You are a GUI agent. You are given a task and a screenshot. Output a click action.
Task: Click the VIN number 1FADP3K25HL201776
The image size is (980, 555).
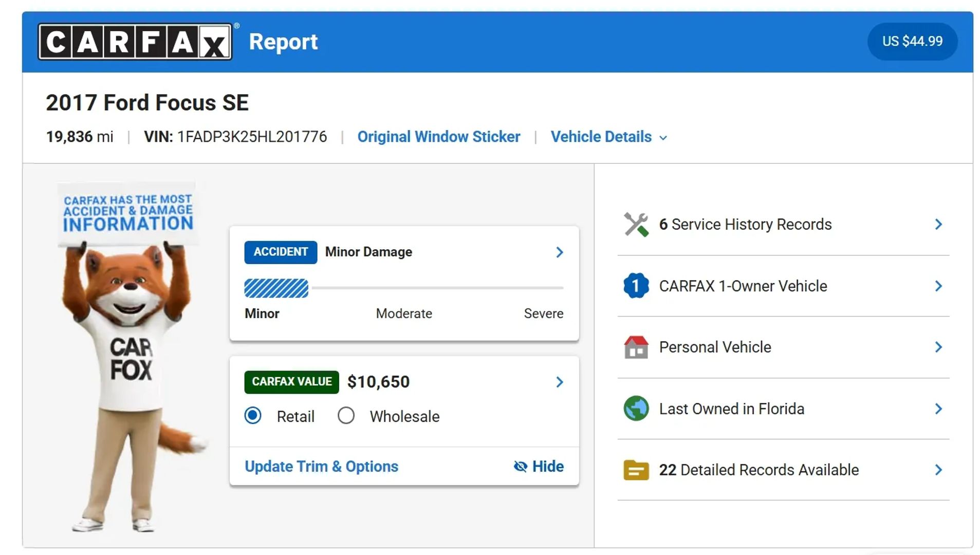pos(252,137)
